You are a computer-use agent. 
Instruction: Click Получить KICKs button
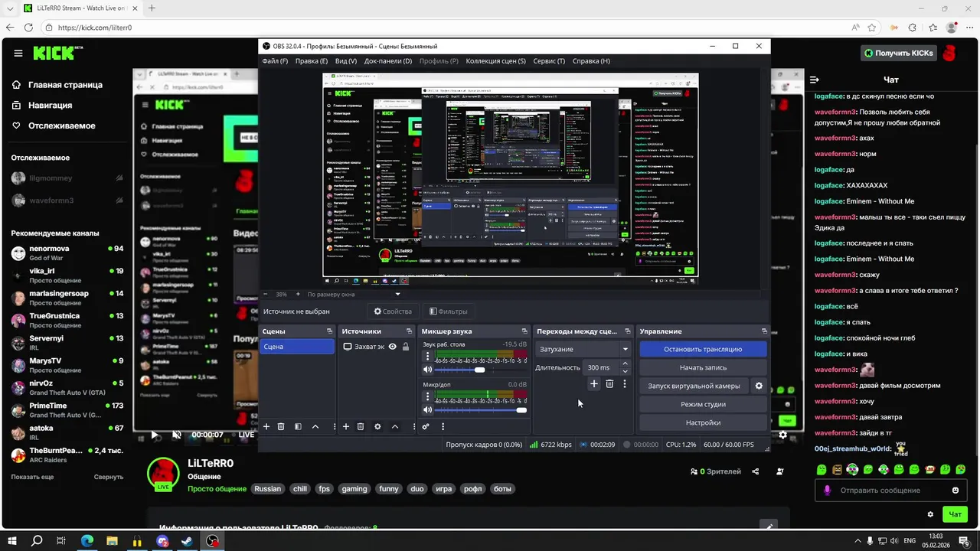coord(898,53)
